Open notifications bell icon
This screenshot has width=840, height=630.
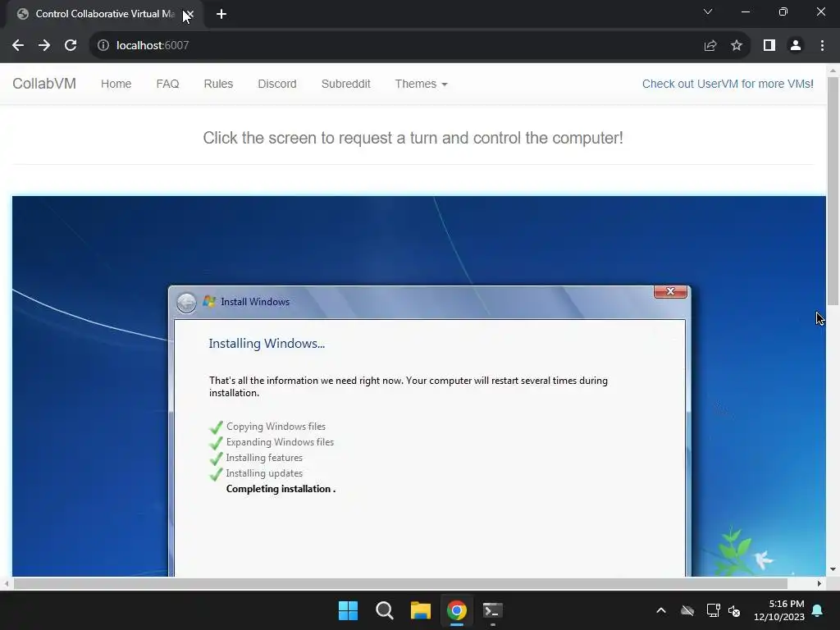coord(818,610)
